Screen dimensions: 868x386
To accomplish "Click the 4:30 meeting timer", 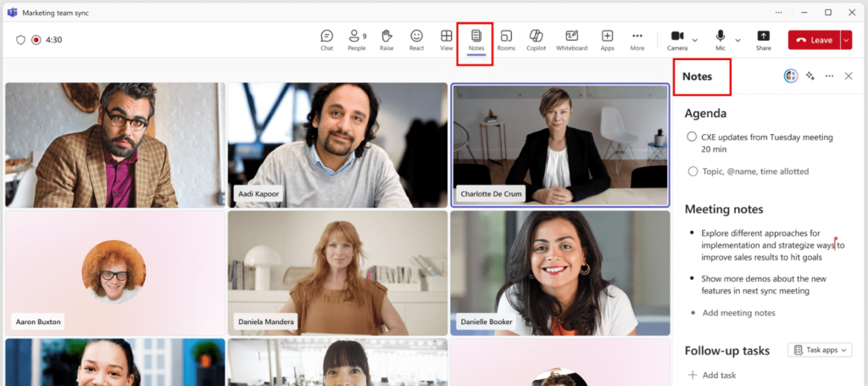I will point(53,40).
